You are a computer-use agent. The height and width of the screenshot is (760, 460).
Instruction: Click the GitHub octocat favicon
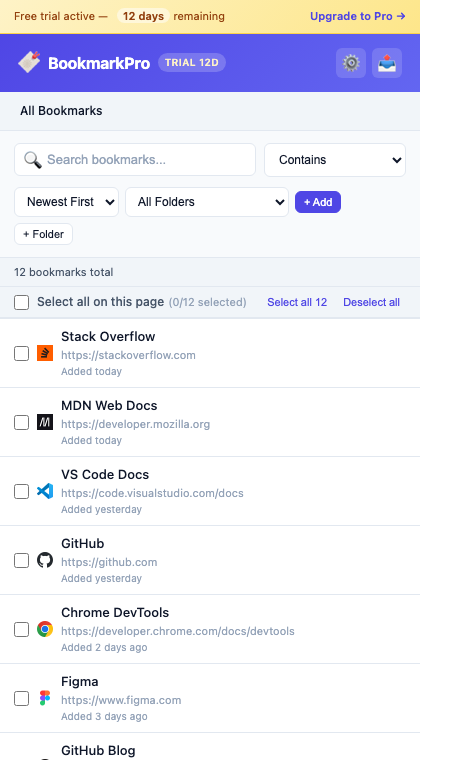pyautogui.click(x=45, y=560)
